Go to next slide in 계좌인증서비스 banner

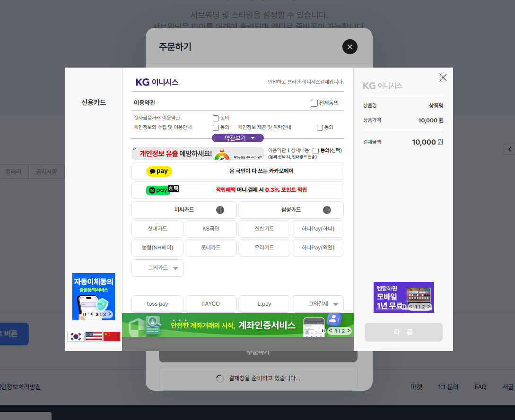(x=349, y=331)
